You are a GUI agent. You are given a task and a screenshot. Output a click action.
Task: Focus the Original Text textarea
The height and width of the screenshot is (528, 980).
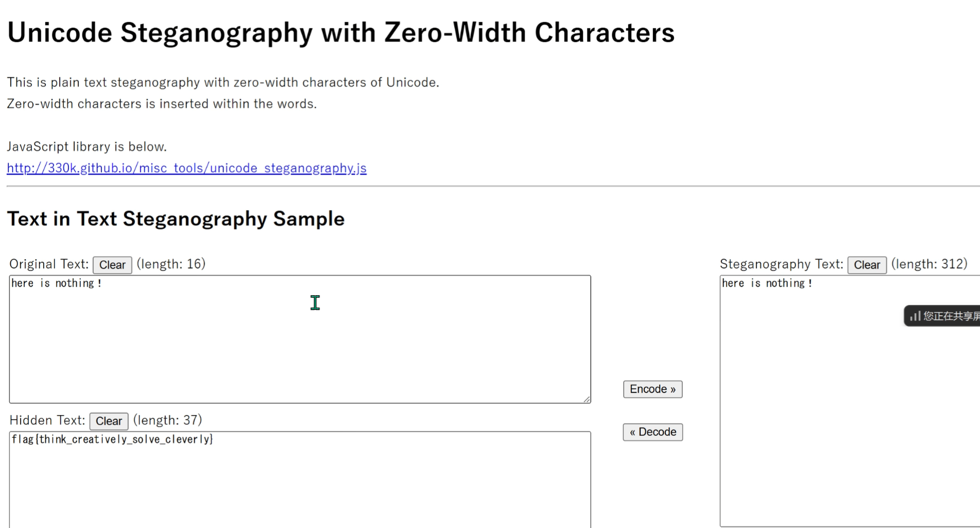click(x=300, y=350)
